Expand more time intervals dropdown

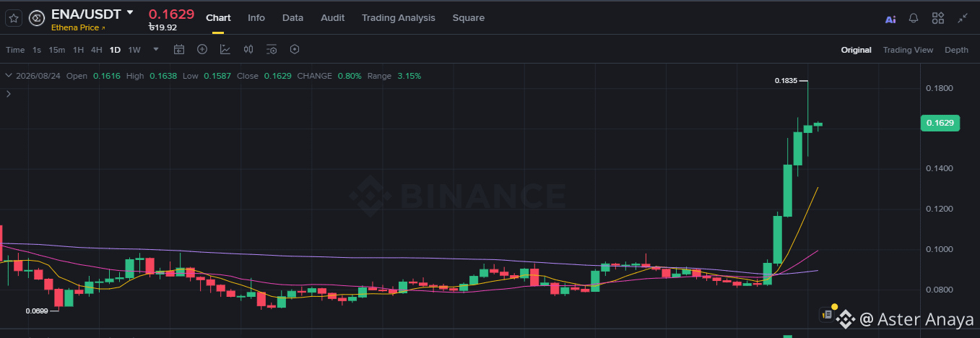point(155,50)
